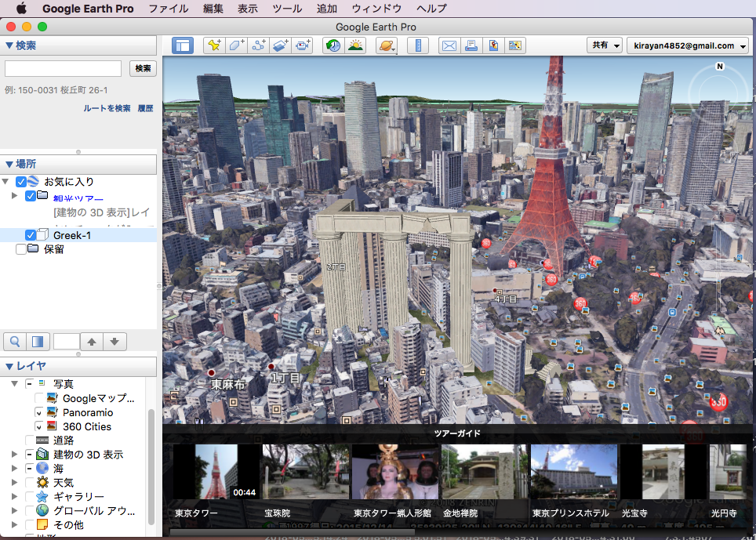The image size is (756, 540).
Task: Add a polygon using the toolbar icon
Action: click(237, 45)
